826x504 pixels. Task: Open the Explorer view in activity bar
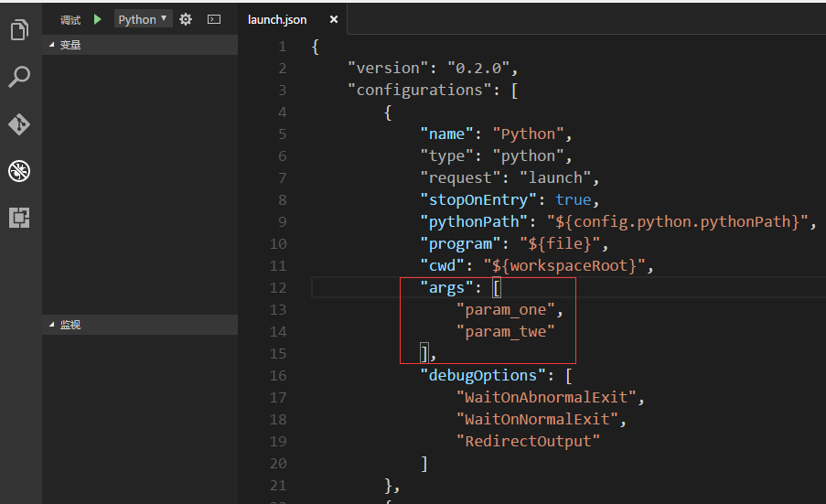[19, 30]
